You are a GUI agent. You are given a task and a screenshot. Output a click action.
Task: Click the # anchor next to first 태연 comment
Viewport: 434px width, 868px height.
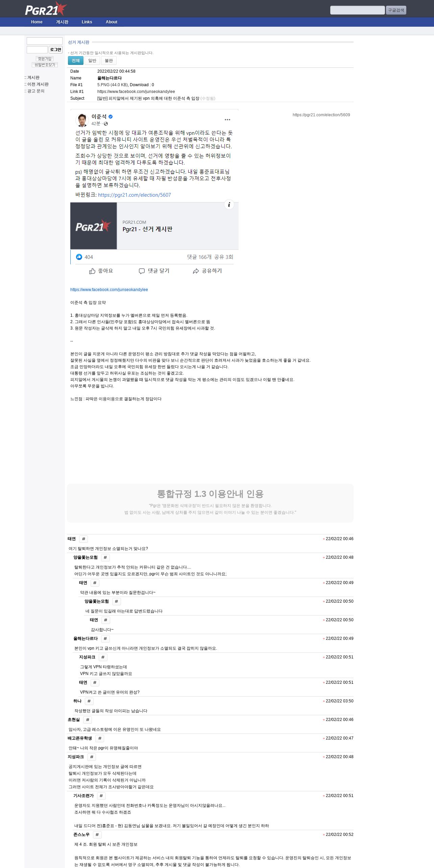click(x=83, y=539)
